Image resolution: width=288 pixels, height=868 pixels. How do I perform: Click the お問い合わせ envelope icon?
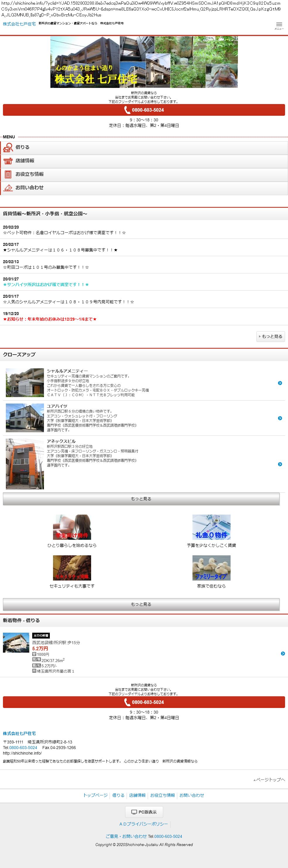(x=8, y=188)
